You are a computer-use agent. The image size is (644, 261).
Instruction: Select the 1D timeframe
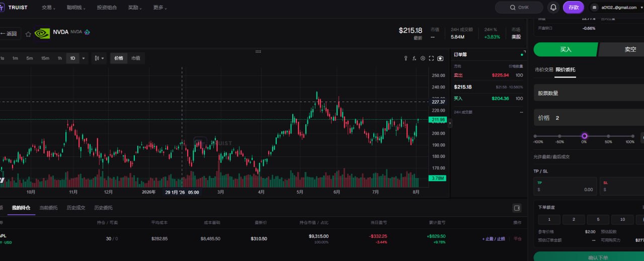coord(72,58)
